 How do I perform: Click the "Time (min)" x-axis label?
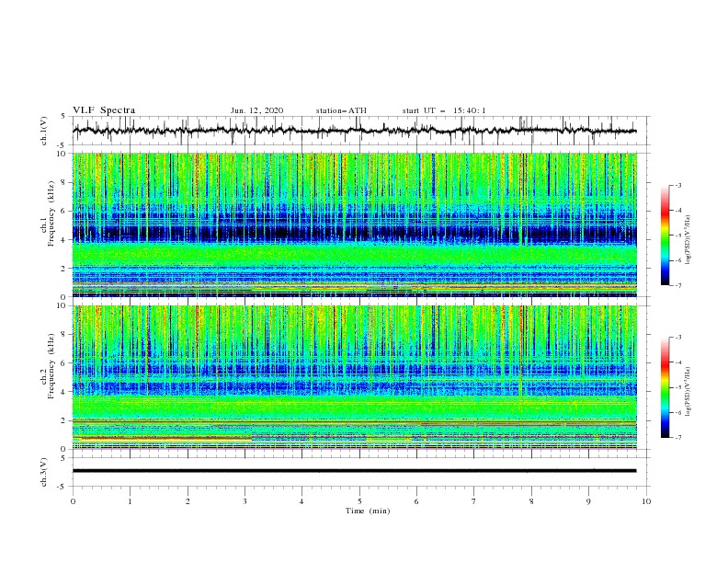tap(368, 511)
